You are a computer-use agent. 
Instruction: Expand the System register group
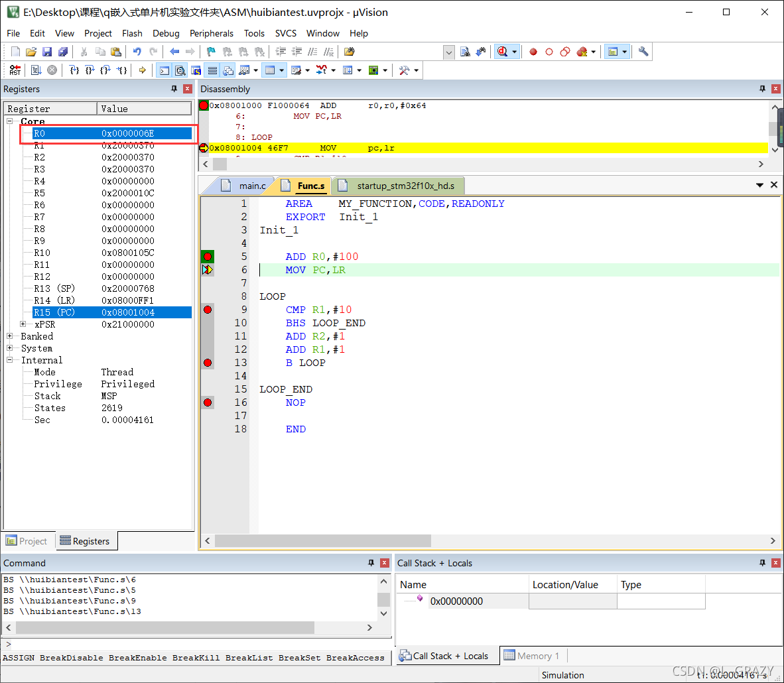click(9, 348)
